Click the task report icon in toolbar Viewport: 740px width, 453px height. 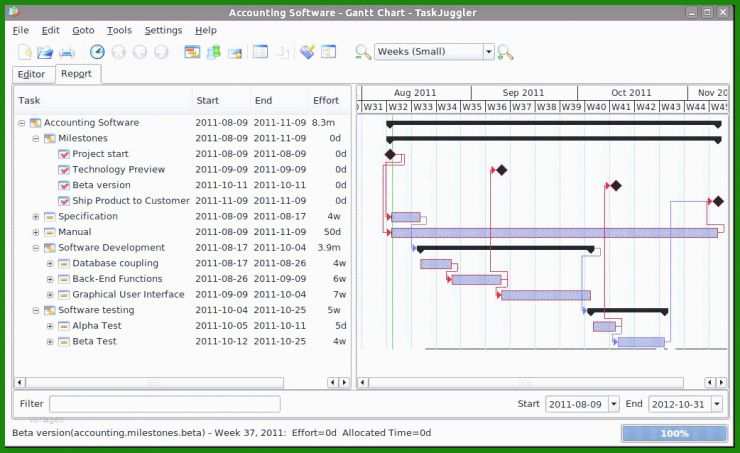coord(192,52)
